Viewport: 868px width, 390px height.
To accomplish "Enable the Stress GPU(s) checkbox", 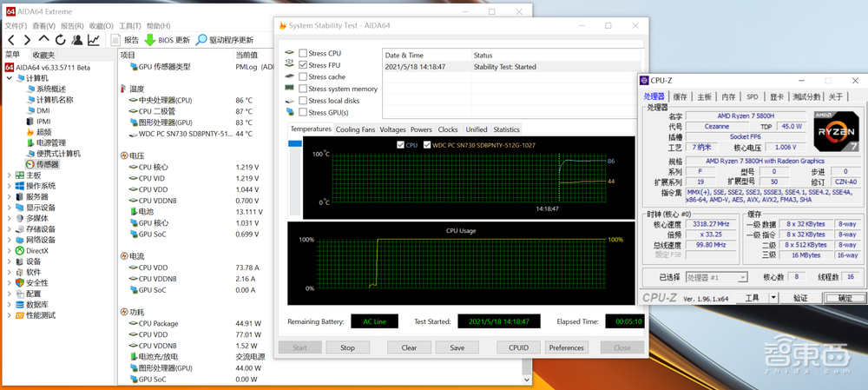I will coord(303,112).
